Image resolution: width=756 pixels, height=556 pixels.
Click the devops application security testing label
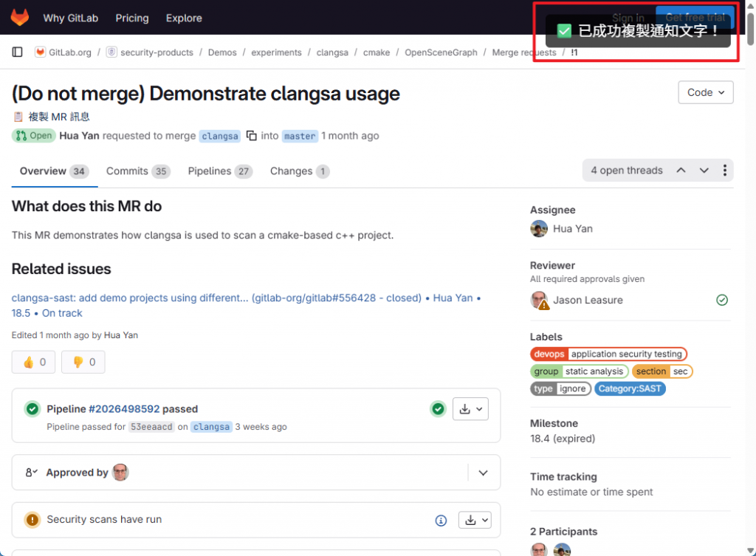(x=608, y=354)
